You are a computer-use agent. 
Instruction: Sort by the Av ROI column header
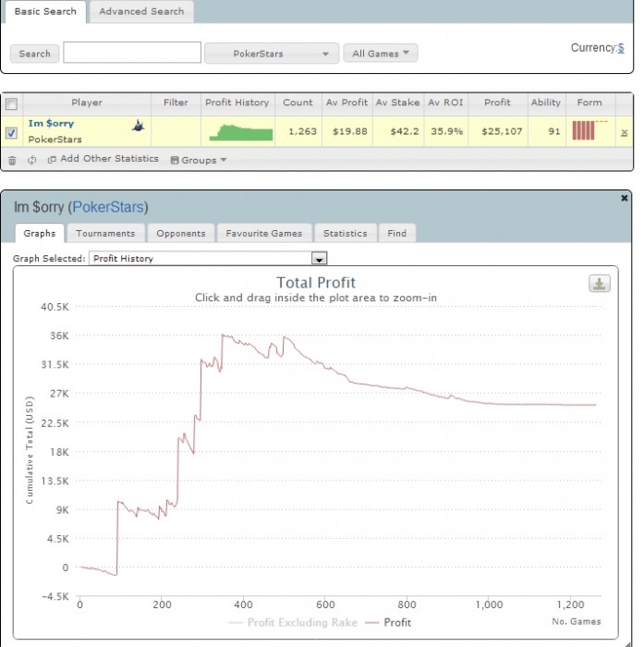(445, 103)
